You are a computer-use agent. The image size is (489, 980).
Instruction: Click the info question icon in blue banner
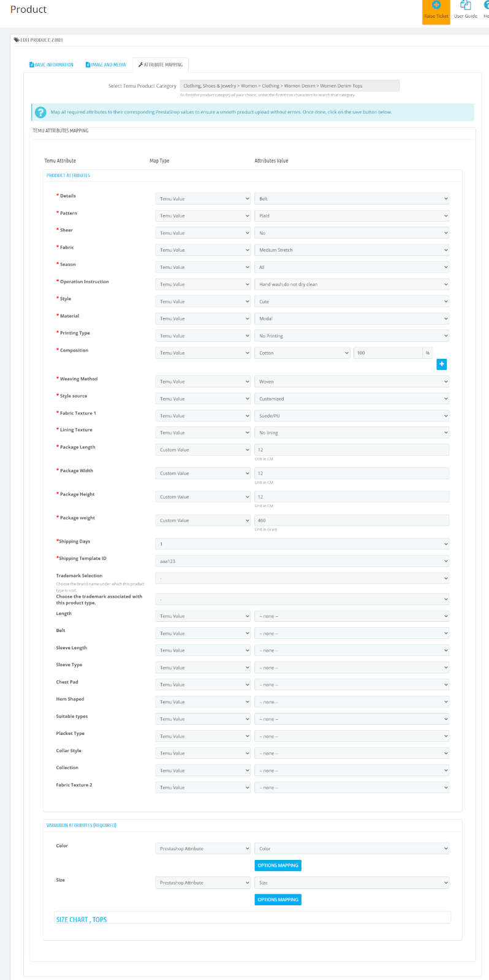[40, 112]
